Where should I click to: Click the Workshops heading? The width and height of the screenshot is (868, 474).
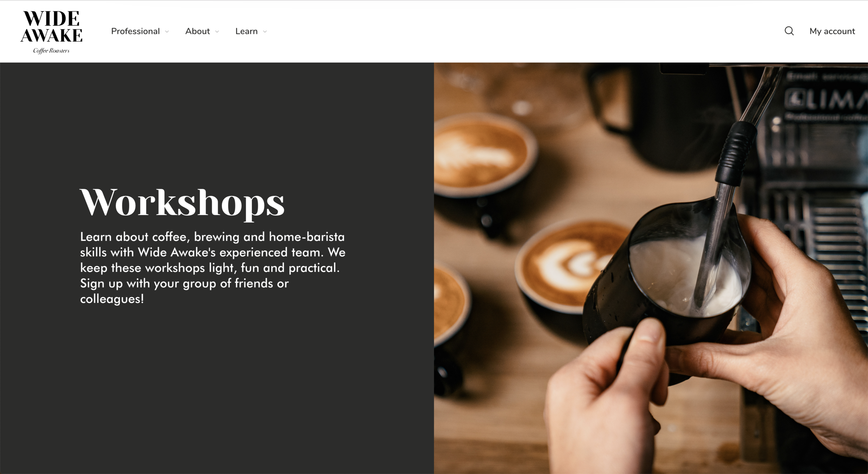[182, 203]
